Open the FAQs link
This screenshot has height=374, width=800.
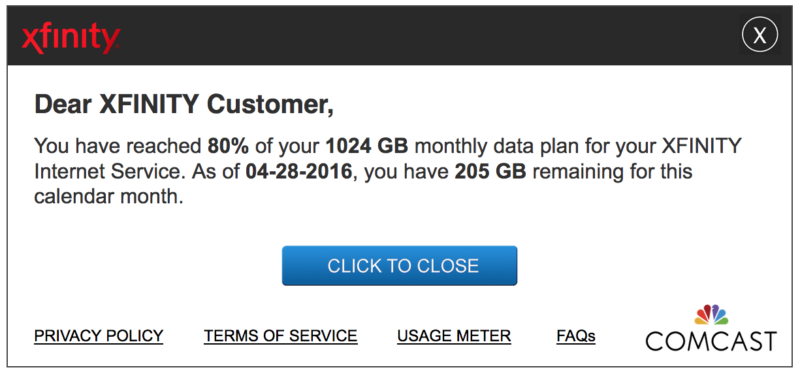point(576,336)
